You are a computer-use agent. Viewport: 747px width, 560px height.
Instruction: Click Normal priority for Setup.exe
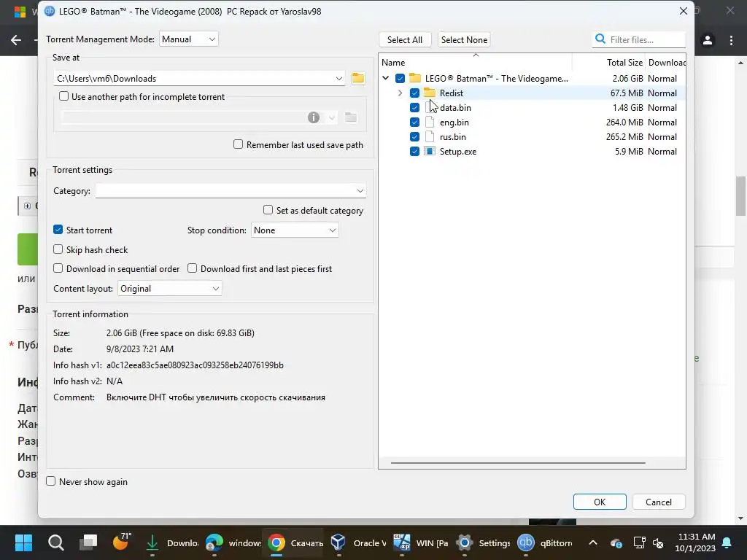point(662,152)
